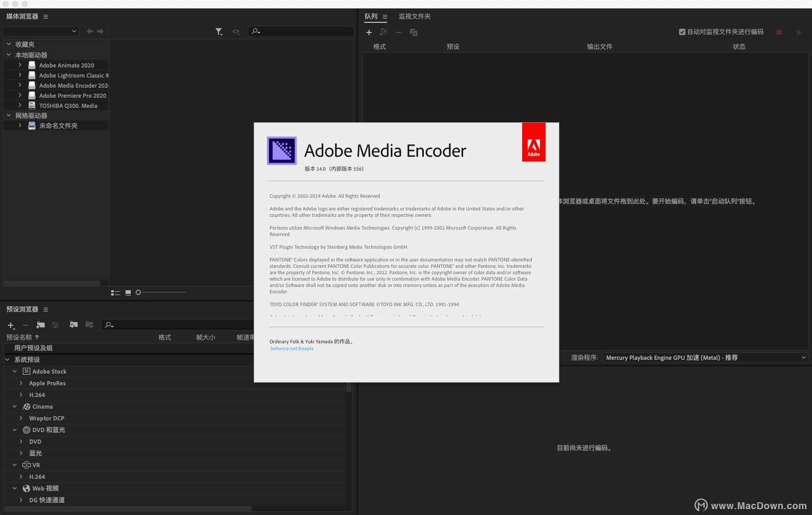Uncheck 自动对监视文件夹进行编码

tap(682, 32)
